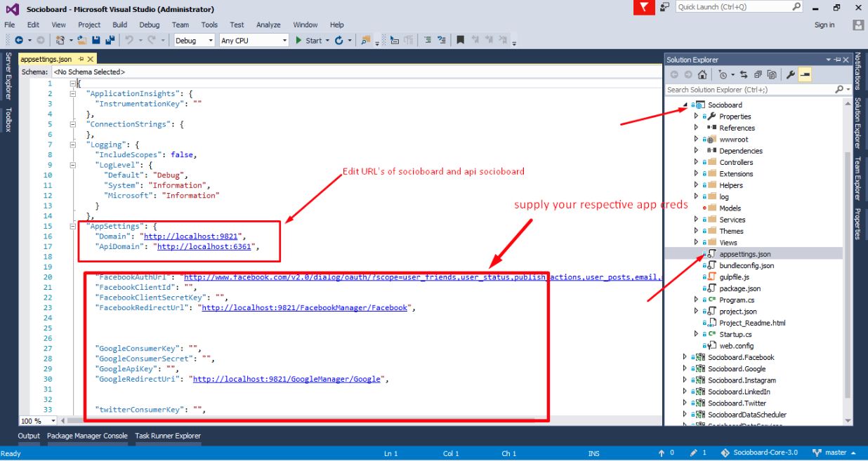868x461 pixels.
Task: Undo the last edit via toolbar icon
Action: pyautogui.click(x=129, y=41)
